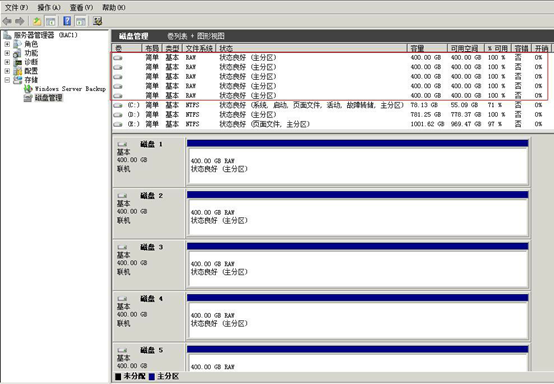
Task: Select the 存储 tree label
Action: point(31,80)
